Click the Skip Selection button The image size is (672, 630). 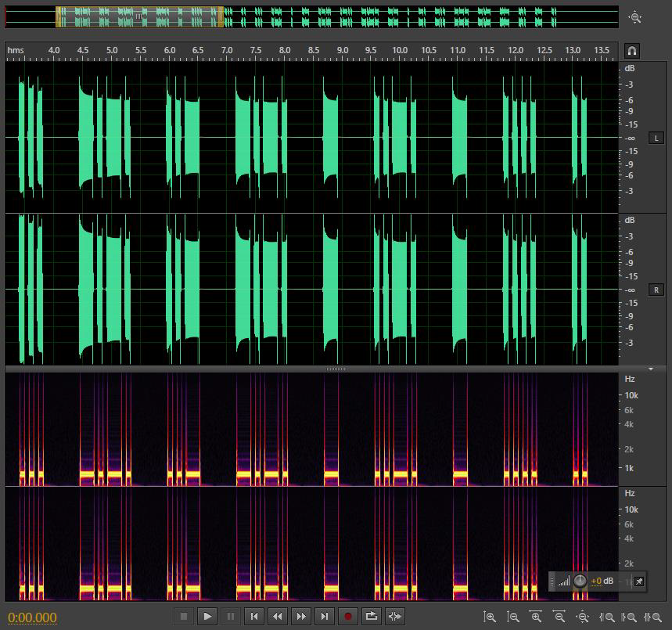tap(395, 616)
